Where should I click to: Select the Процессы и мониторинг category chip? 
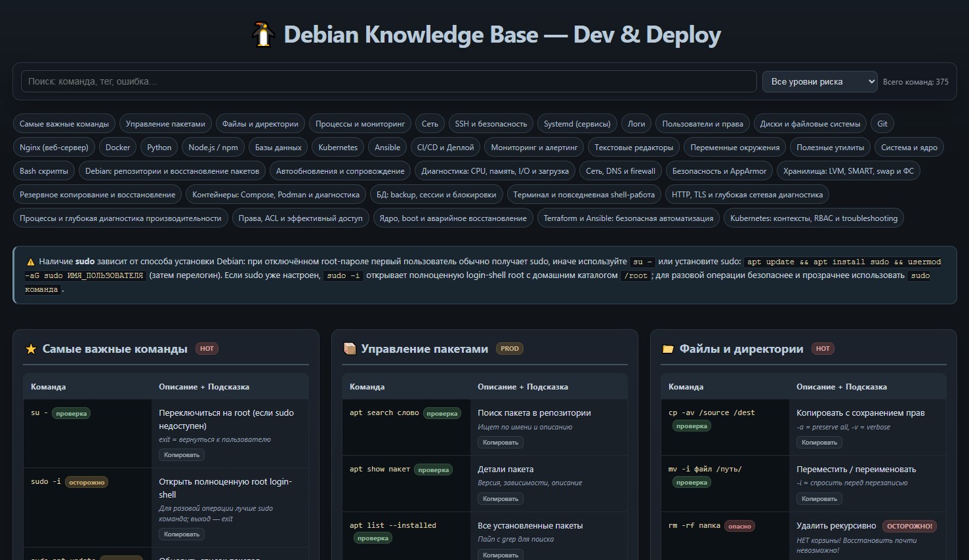tap(360, 124)
